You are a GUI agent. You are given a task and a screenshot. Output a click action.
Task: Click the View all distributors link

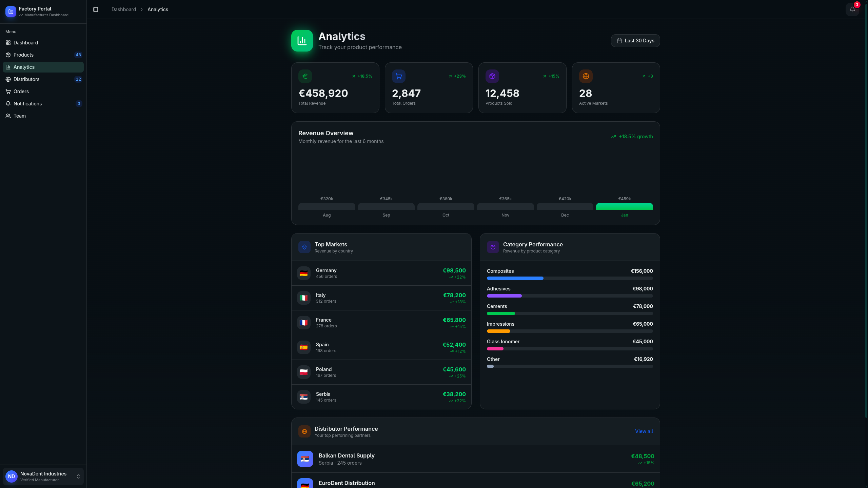(644, 431)
